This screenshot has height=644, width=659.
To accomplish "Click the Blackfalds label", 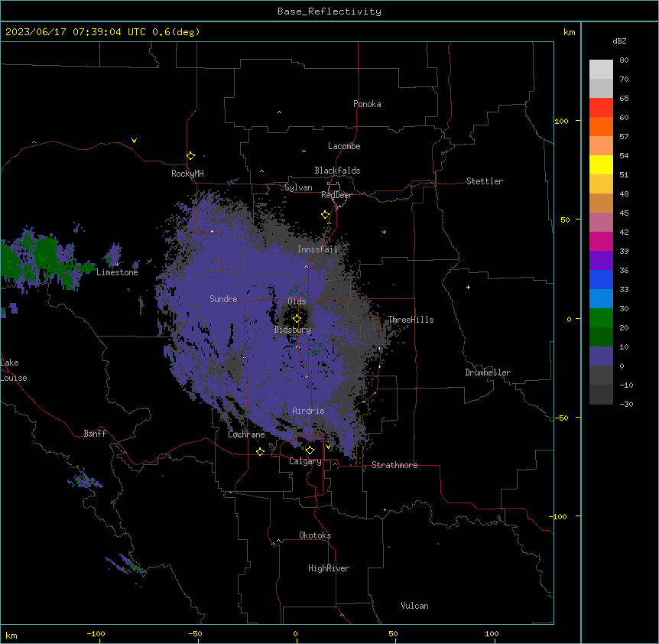I will [337, 171].
